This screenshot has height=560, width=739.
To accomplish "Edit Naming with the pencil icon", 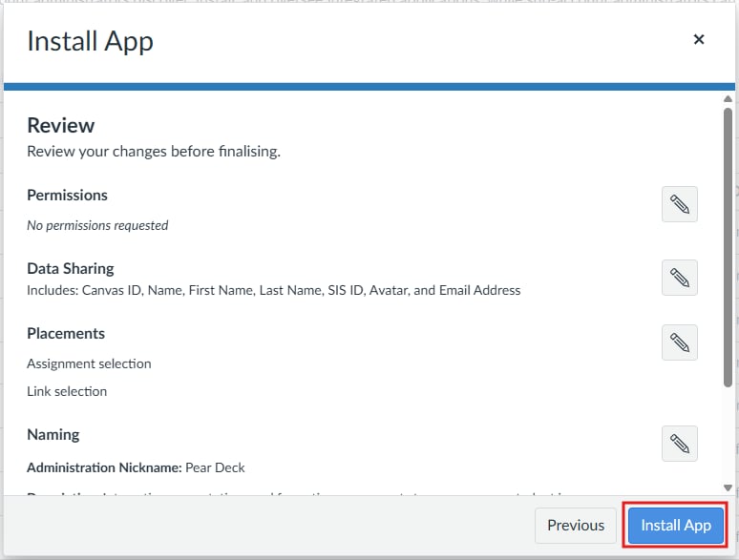I will [x=679, y=444].
